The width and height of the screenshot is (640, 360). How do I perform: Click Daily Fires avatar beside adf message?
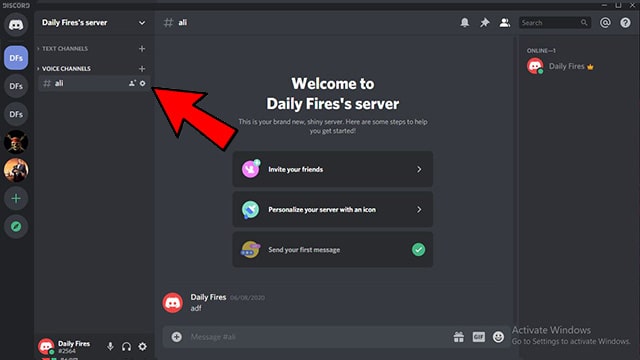tap(173, 302)
